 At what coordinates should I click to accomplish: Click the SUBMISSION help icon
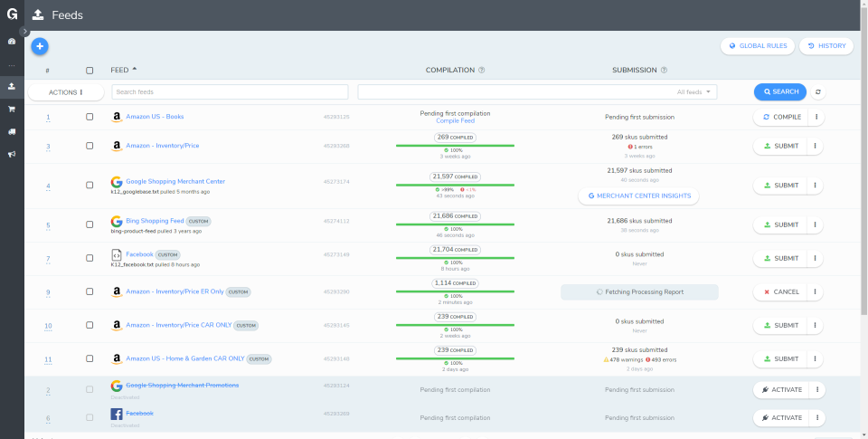(x=664, y=70)
